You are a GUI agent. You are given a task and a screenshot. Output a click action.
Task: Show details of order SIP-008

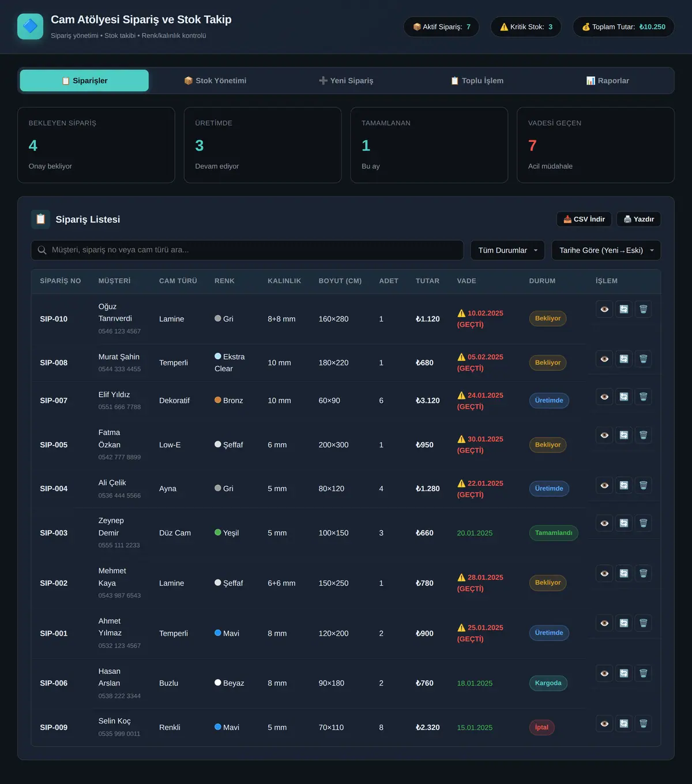point(604,359)
